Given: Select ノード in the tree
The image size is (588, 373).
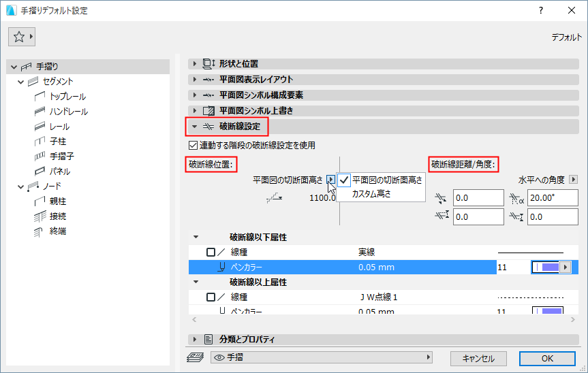Looking at the screenshot, I should 52,186.
